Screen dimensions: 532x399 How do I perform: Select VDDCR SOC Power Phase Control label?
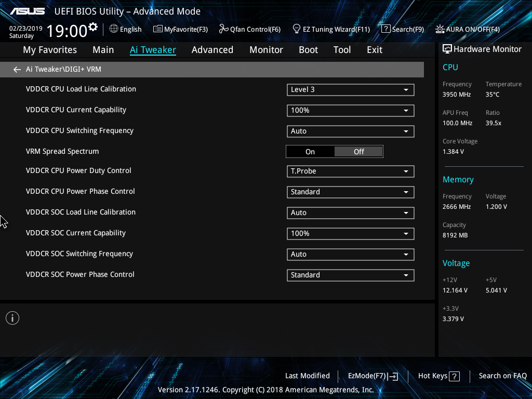point(80,274)
